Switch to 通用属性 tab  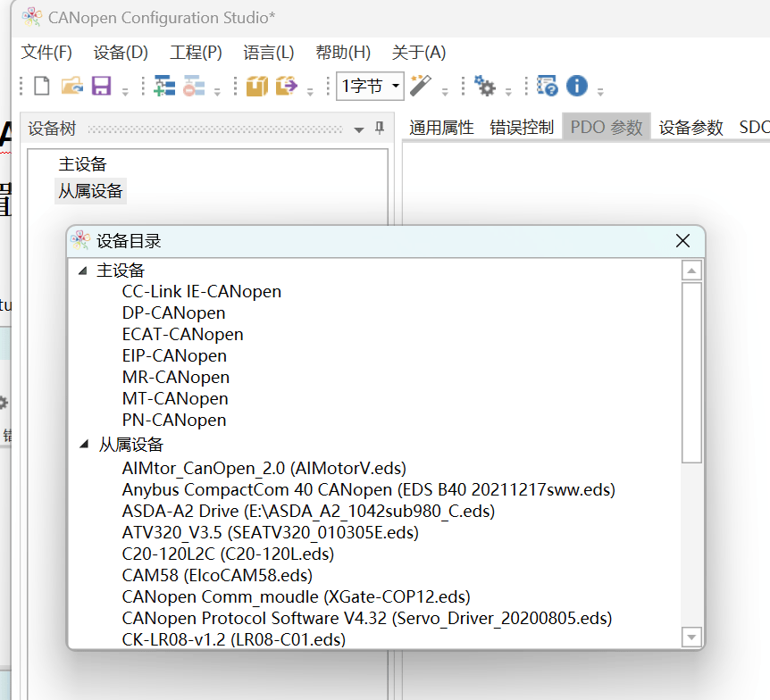pos(441,127)
